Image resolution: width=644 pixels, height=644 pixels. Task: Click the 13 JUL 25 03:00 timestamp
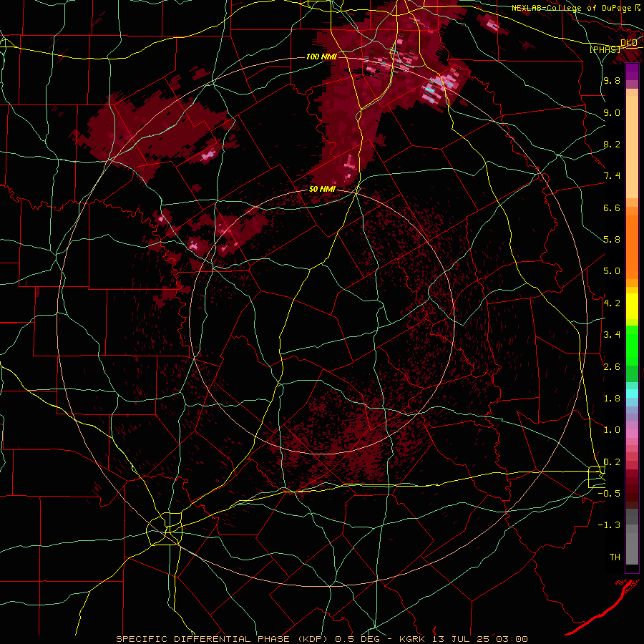(480, 639)
